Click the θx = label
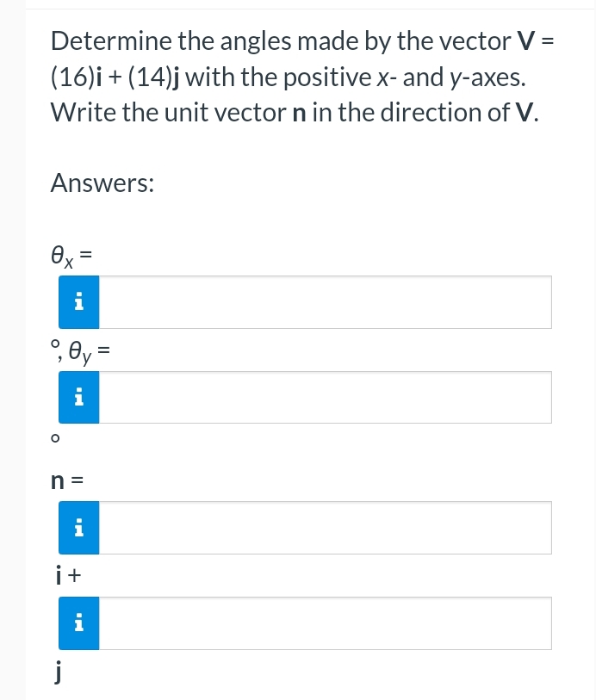Image resolution: width=596 pixels, height=700 pixels. pos(67,253)
